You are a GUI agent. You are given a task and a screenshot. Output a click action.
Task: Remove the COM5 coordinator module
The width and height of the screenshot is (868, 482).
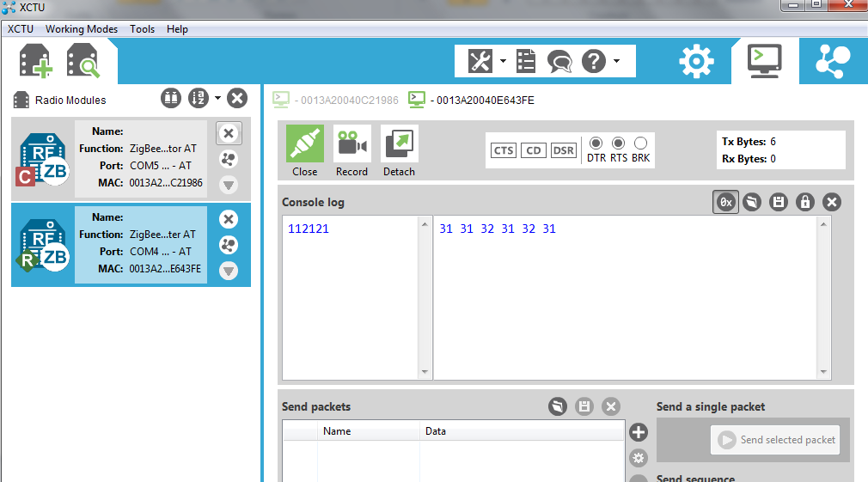pyautogui.click(x=229, y=133)
